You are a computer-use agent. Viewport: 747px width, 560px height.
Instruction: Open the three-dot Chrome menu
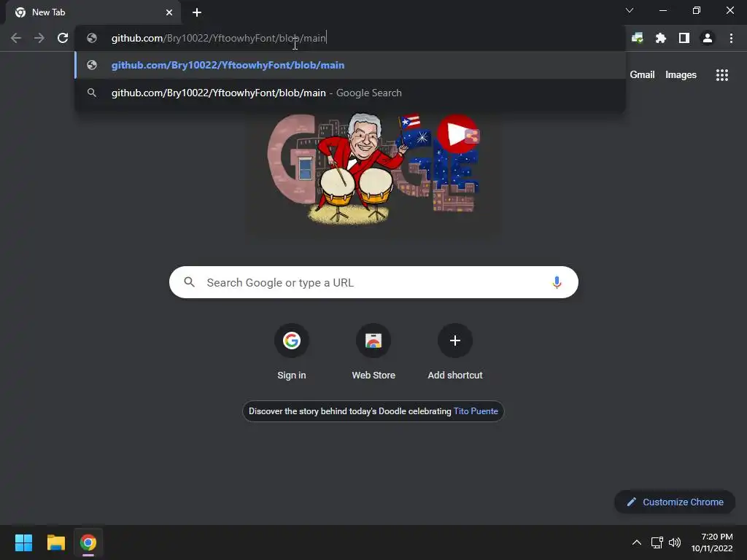click(x=731, y=38)
